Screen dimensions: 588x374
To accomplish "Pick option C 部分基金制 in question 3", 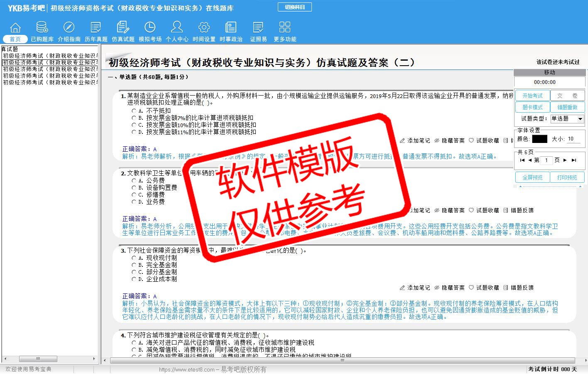I will pos(134,272).
